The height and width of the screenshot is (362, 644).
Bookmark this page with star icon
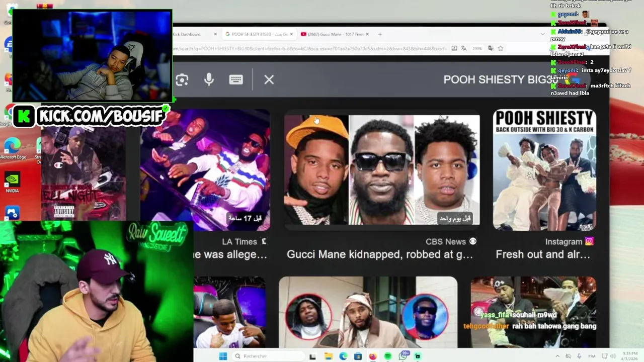point(501,48)
